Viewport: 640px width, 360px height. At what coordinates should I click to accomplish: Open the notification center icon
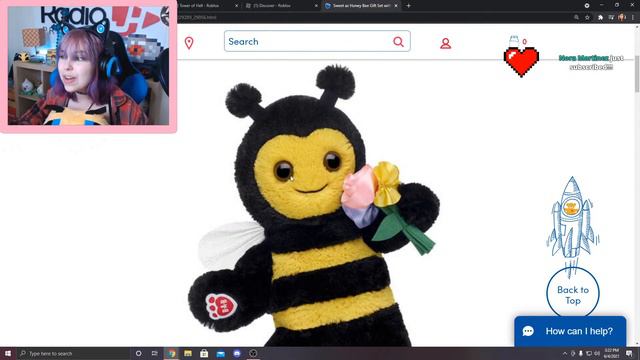point(629,353)
